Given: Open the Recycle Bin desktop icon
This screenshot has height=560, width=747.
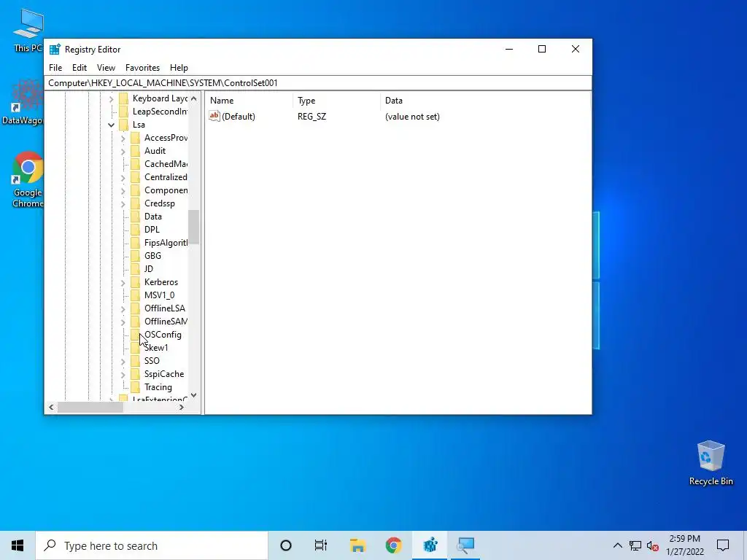Looking at the screenshot, I should [711, 463].
